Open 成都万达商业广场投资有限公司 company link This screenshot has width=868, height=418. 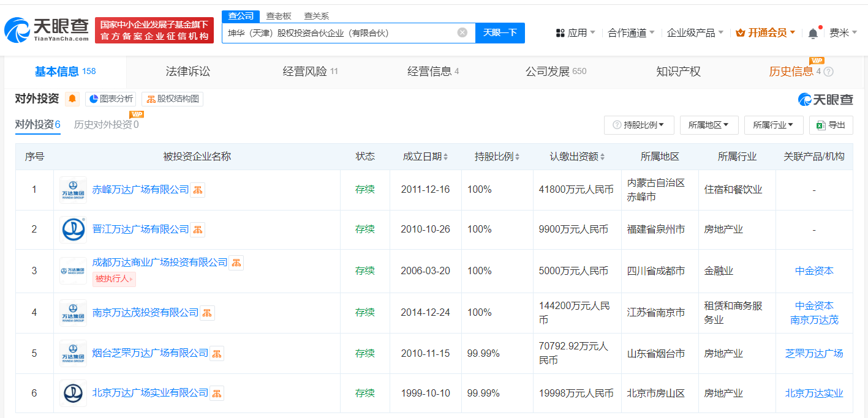(160, 263)
